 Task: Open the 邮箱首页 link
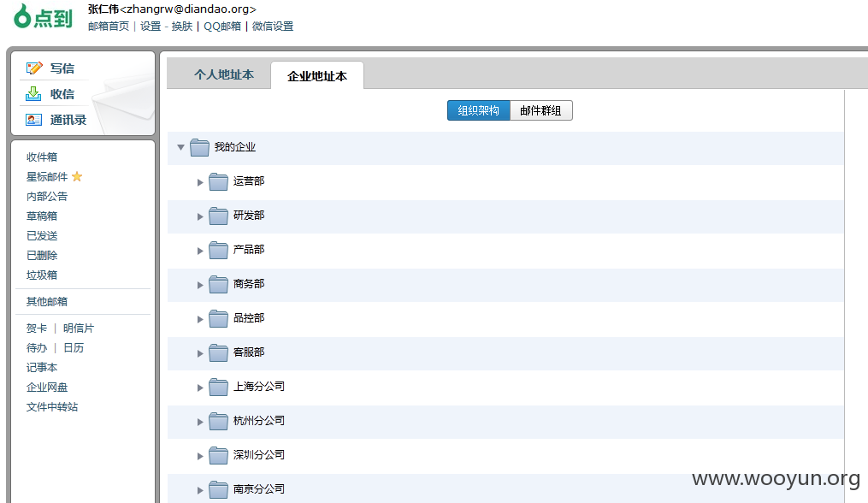click(x=109, y=26)
